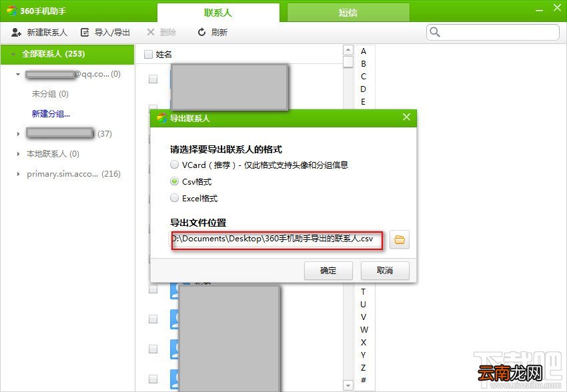Screen dimensions: 567x392
Task: Click the 删除 X icon
Action: tap(151, 33)
